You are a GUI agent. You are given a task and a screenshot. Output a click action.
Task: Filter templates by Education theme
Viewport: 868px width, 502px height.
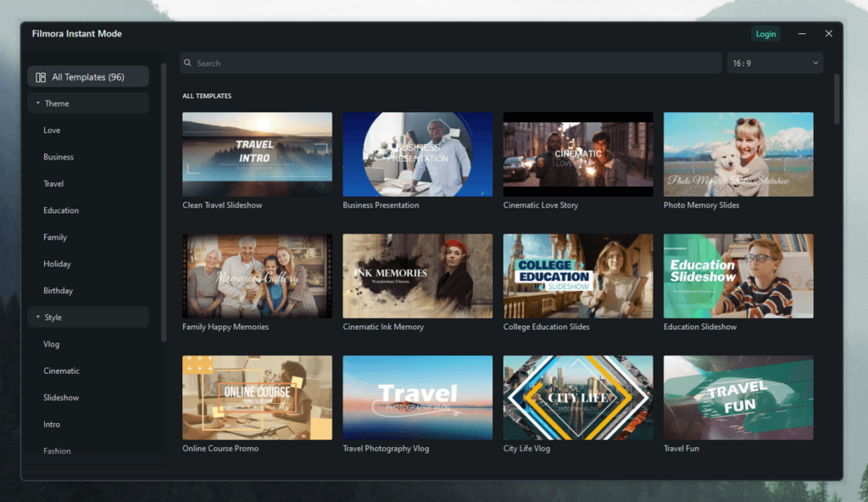[x=61, y=210]
